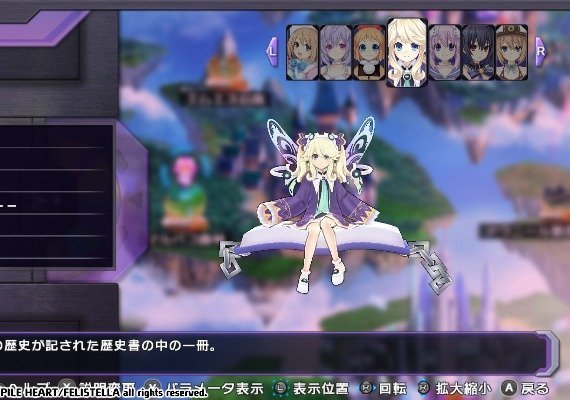Click the A 戻る back button
This screenshot has height=400, width=570.
[525, 388]
